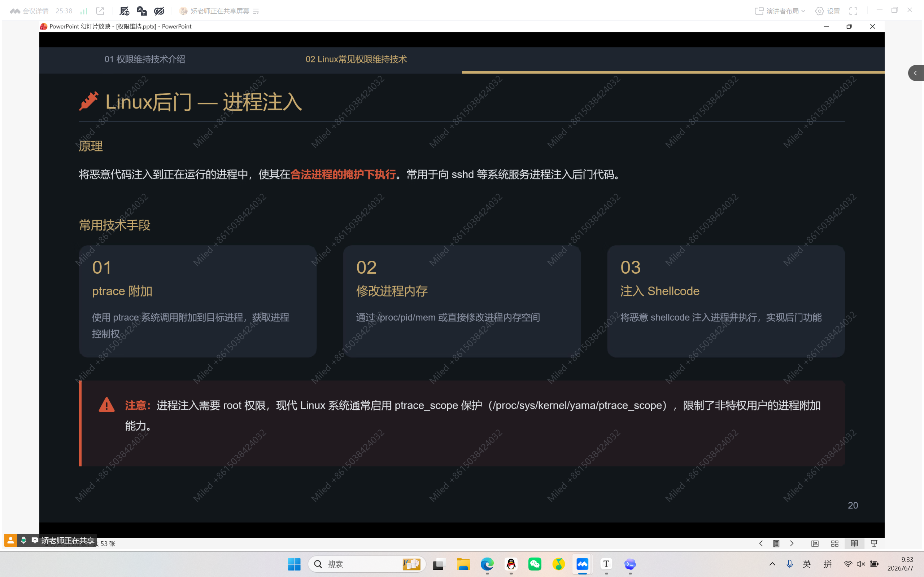Click the Windows taskbar search box
Image resolution: width=924 pixels, height=577 pixels.
tap(367, 564)
